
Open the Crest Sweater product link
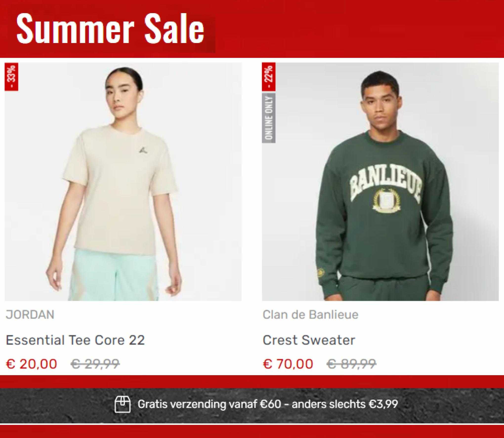[309, 340]
